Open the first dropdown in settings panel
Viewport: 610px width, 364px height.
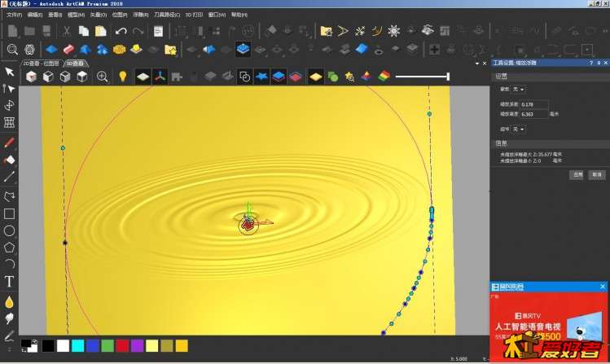pyautogui.click(x=520, y=89)
